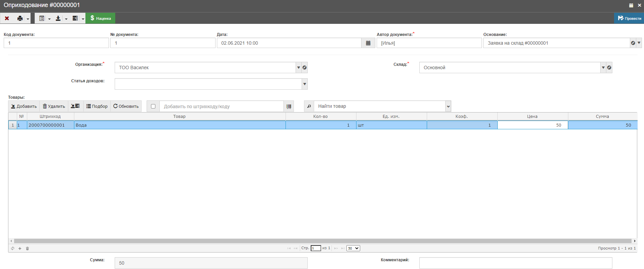This screenshot has width=644, height=269.
Task: Expand the Организация dropdown arrow
Action: (298, 68)
